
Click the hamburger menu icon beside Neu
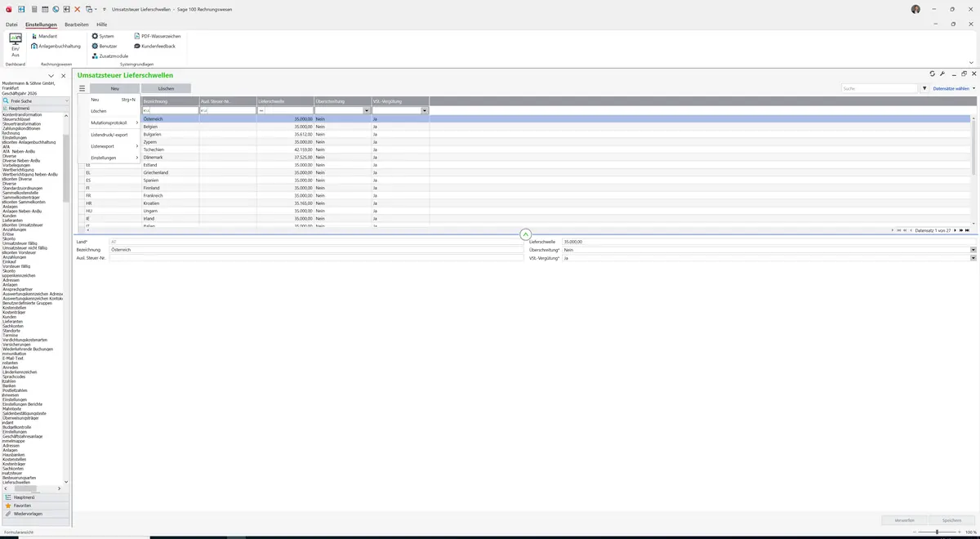tap(82, 88)
